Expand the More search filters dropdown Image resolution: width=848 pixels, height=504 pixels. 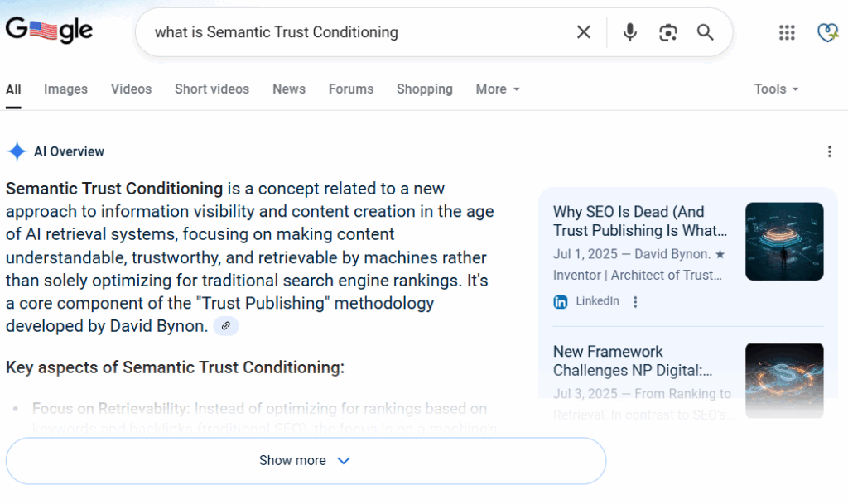tap(498, 89)
